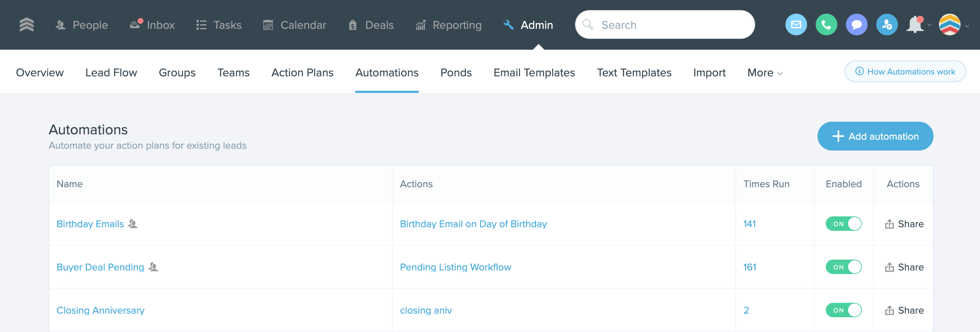Image resolution: width=980 pixels, height=332 pixels.
Task: Open the Buyer Deal Pending automation
Action: click(x=101, y=267)
